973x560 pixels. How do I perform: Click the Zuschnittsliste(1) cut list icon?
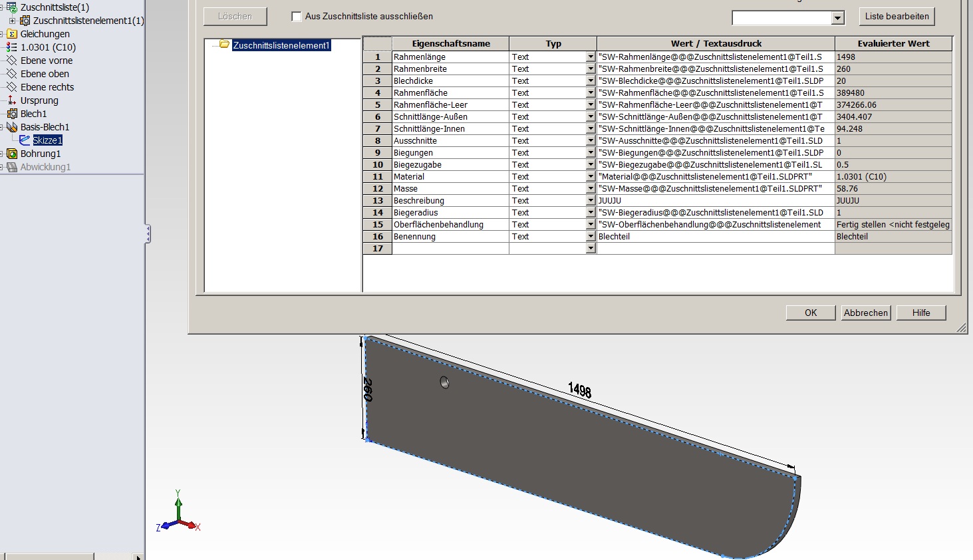pyautogui.click(x=11, y=7)
